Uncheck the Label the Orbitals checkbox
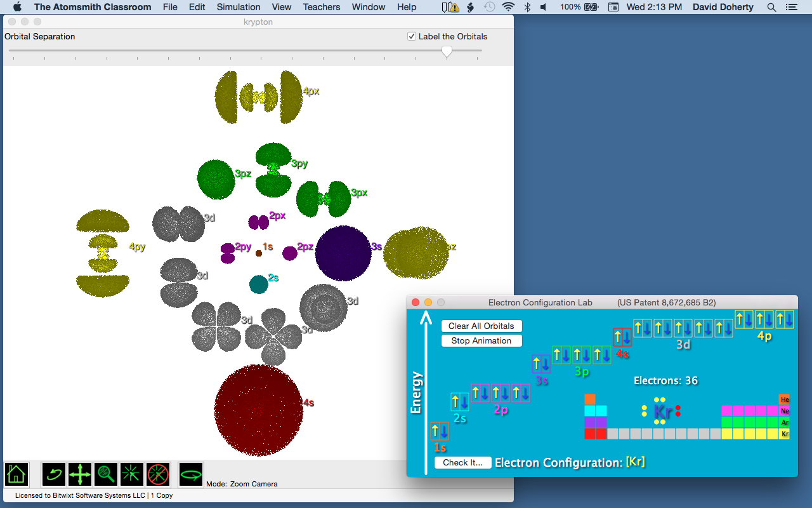This screenshot has width=812, height=508. pos(412,37)
